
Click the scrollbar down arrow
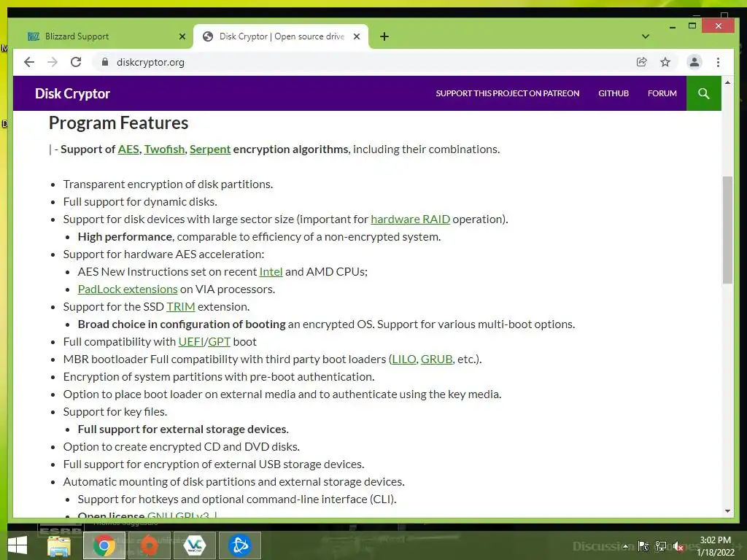pos(727,511)
